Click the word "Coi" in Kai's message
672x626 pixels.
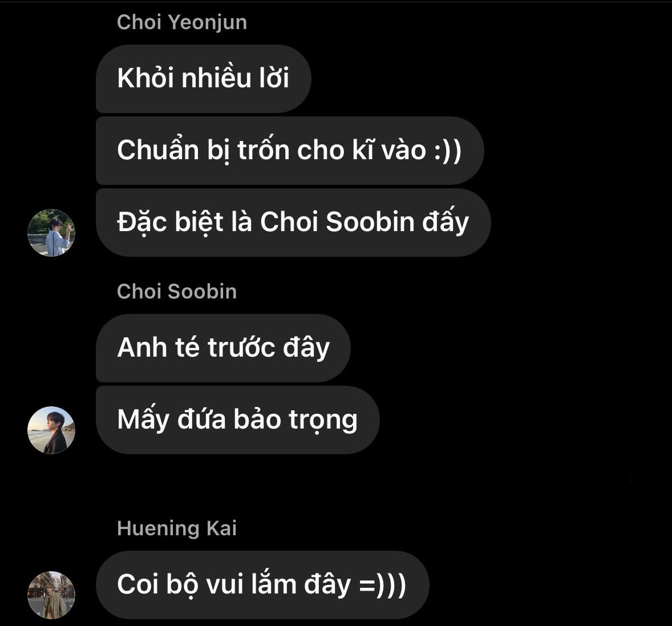[x=138, y=584]
